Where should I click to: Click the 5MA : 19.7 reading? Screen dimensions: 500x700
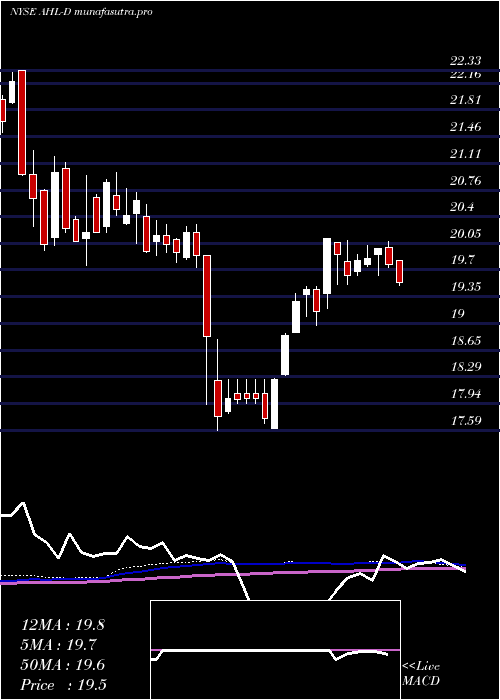pos(59,645)
